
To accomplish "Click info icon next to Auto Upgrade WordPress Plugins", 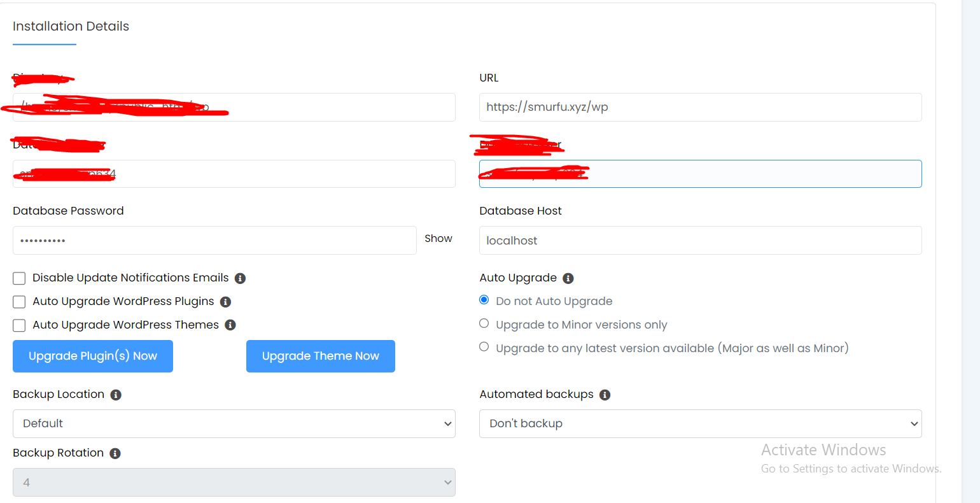I will (x=225, y=302).
